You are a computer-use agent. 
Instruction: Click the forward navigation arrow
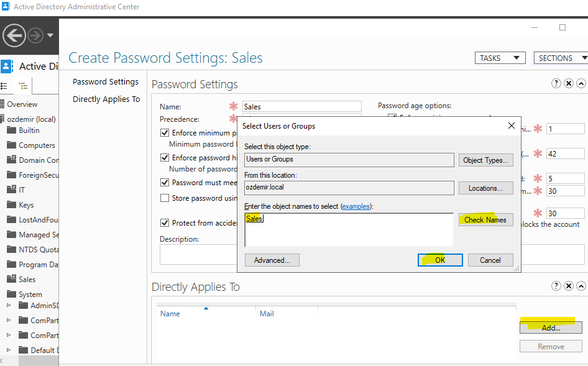point(35,35)
